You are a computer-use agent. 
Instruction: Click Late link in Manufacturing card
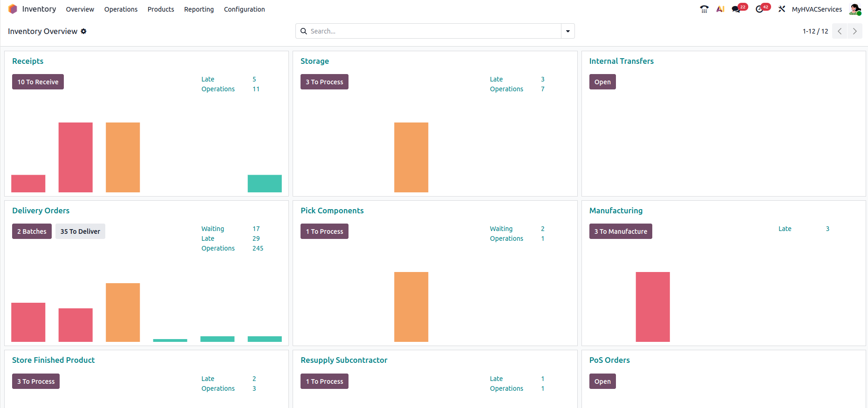[x=785, y=229]
